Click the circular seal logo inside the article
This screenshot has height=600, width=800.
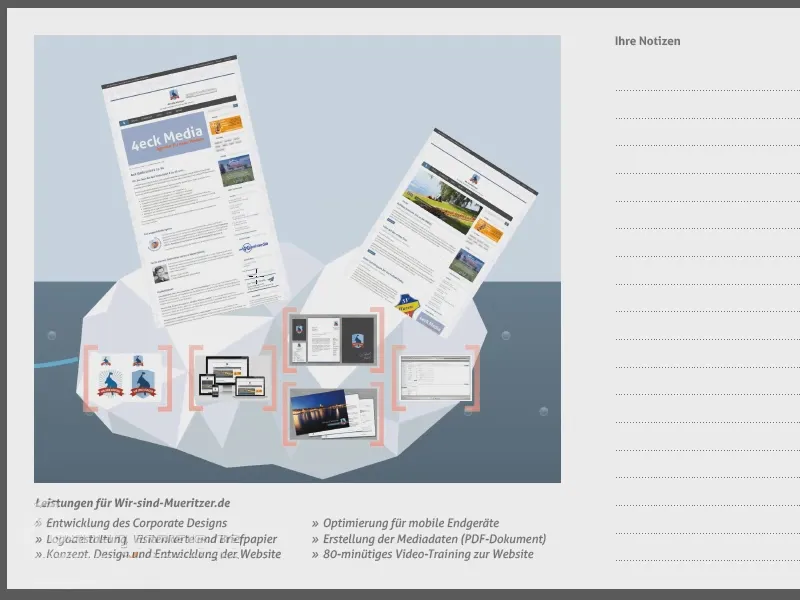pyautogui.click(x=153, y=245)
